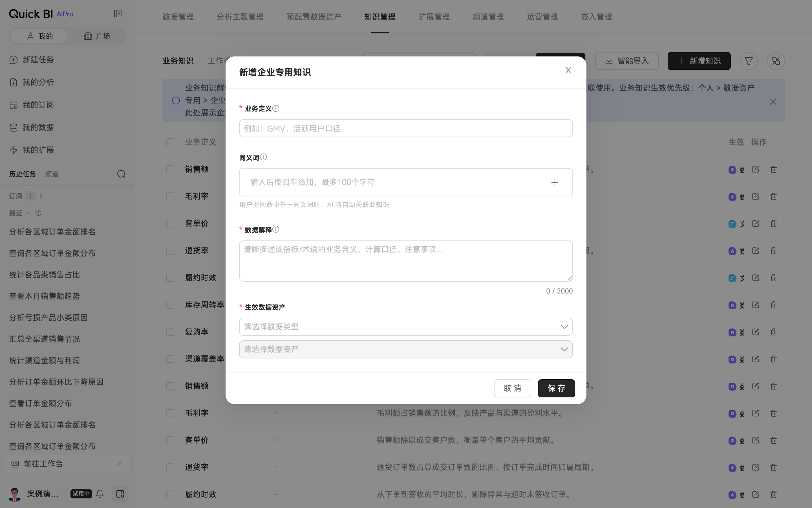Viewport: 812px width, 508px height.
Task: Click the info icon beside 同义词 label
Action: click(263, 157)
